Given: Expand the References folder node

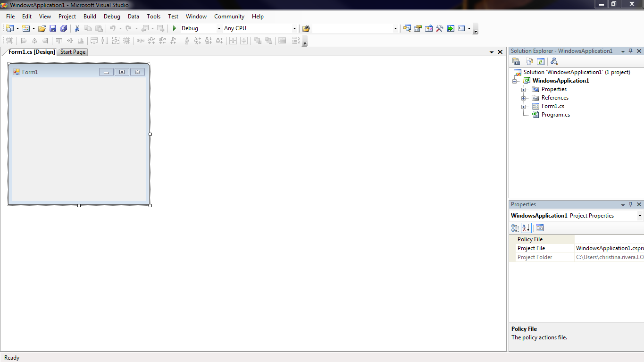Looking at the screenshot, I should [x=523, y=98].
